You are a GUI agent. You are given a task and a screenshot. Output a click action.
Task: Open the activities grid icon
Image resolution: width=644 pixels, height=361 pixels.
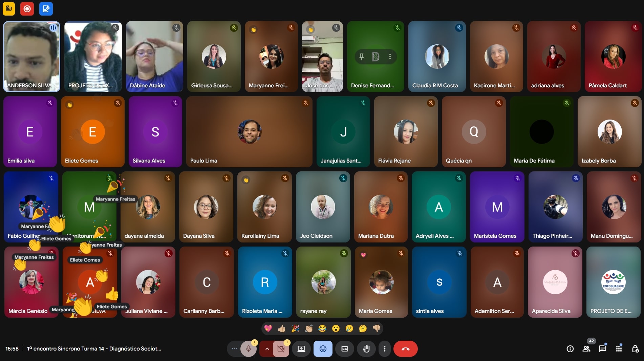[619, 349]
